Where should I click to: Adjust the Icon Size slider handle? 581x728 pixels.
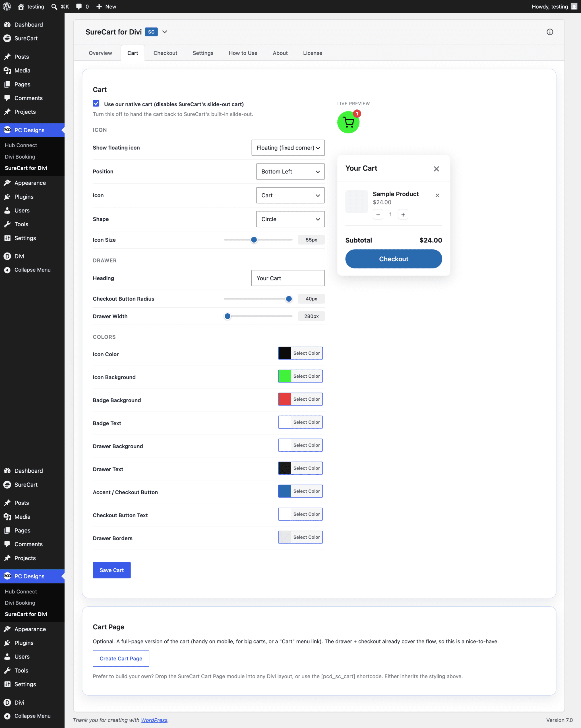(254, 240)
